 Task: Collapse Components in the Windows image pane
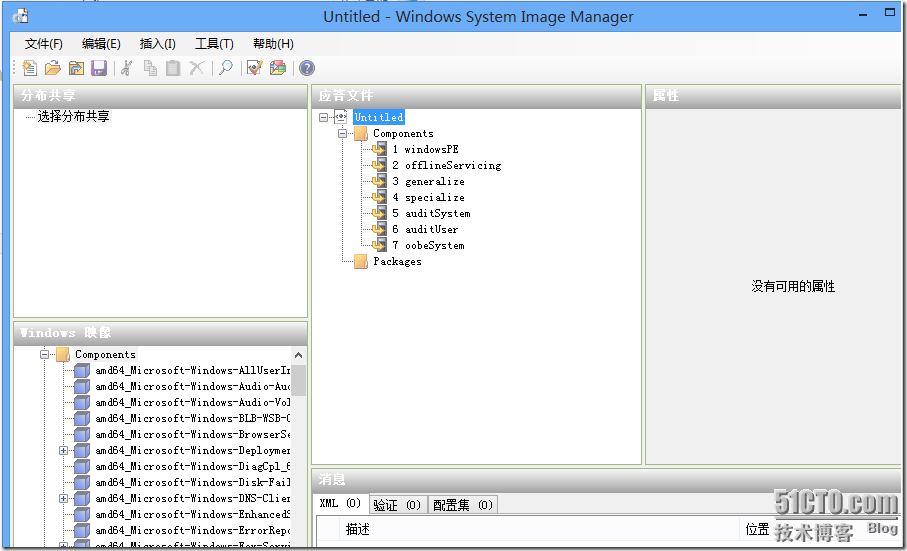pyautogui.click(x=45, y=354)
